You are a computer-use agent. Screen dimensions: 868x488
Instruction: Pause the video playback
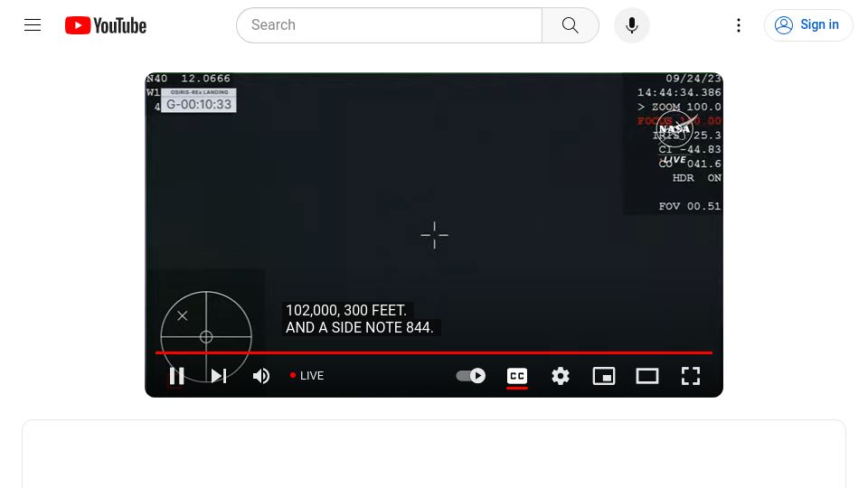[176, 376]
